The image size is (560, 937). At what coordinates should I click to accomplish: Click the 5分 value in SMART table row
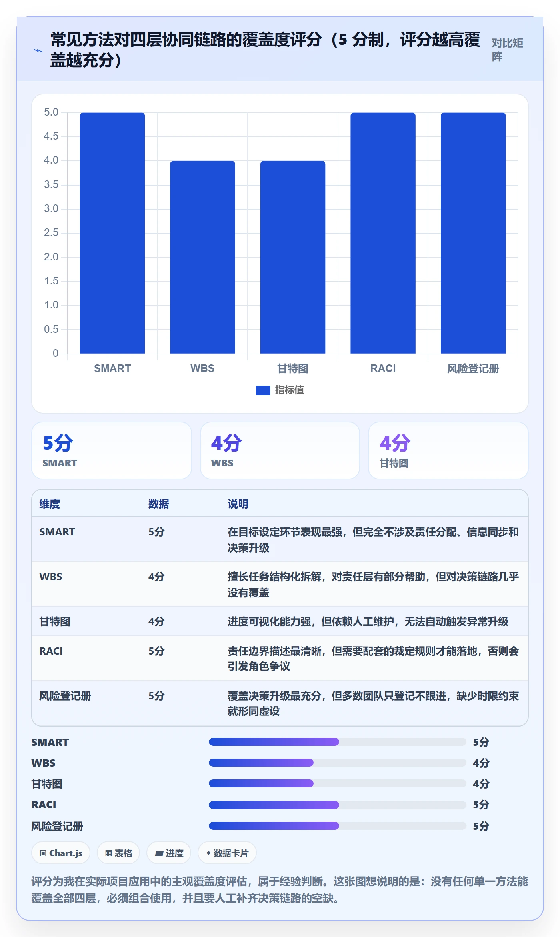(x=156, y=532)
